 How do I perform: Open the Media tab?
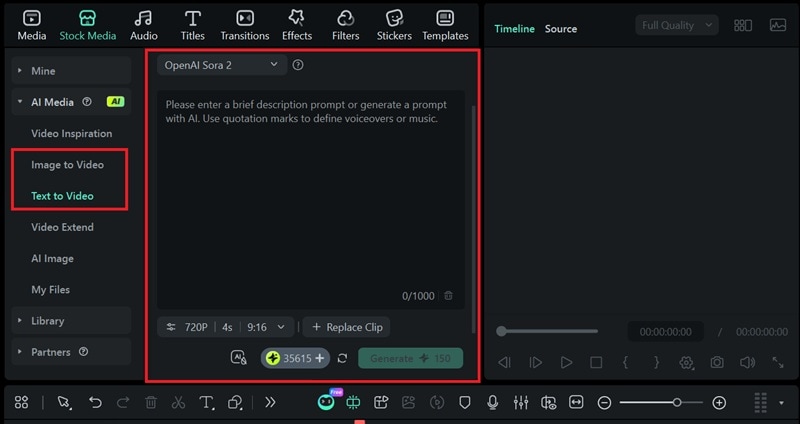(32, 26)
